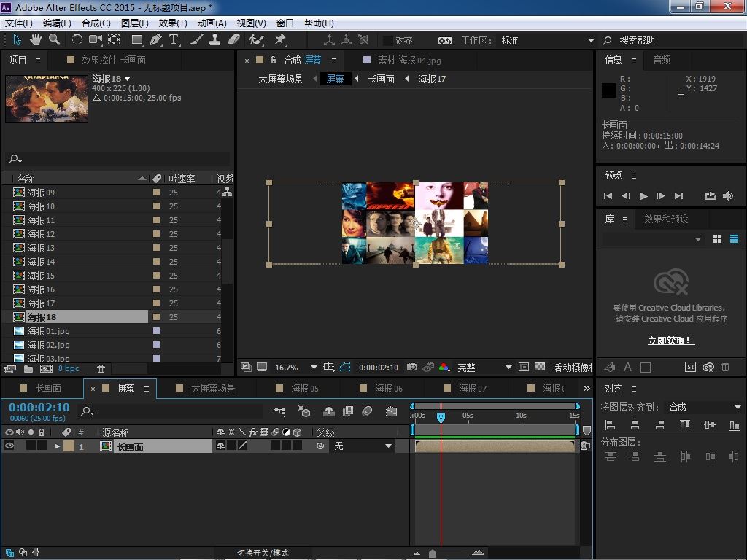Toggle frame blending for timeline

tap(348, 411)
